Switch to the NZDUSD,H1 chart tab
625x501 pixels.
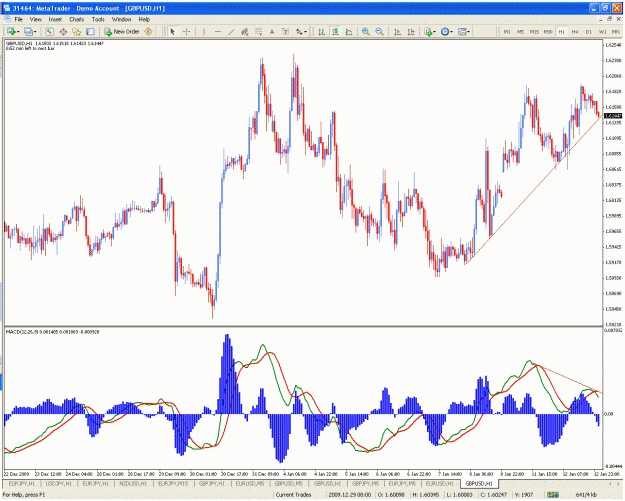[x=133, y=483]
